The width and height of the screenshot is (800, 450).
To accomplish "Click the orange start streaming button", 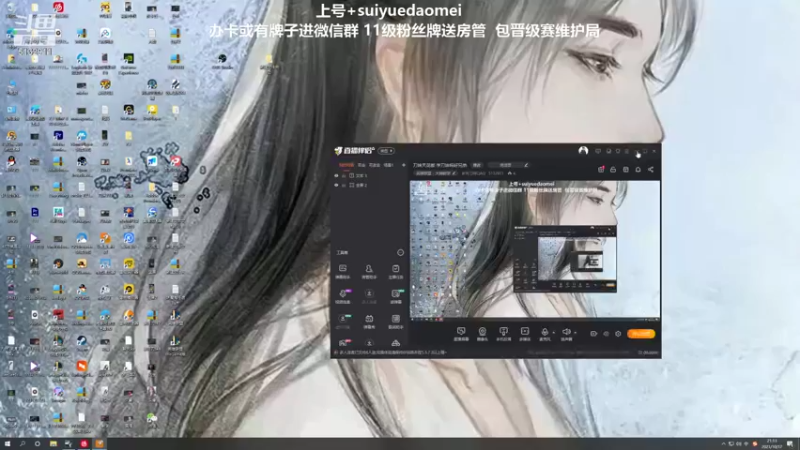I will [x=641, y=334].
